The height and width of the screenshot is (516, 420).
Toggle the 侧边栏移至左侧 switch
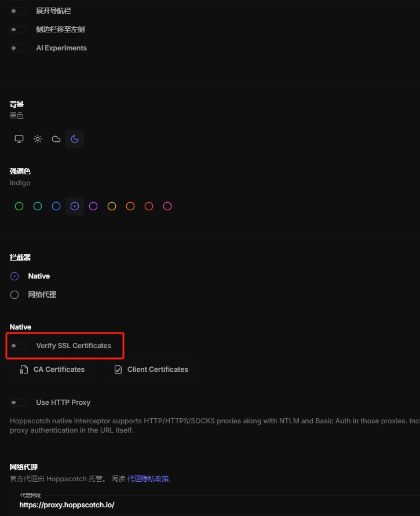[x=18, y=30]
